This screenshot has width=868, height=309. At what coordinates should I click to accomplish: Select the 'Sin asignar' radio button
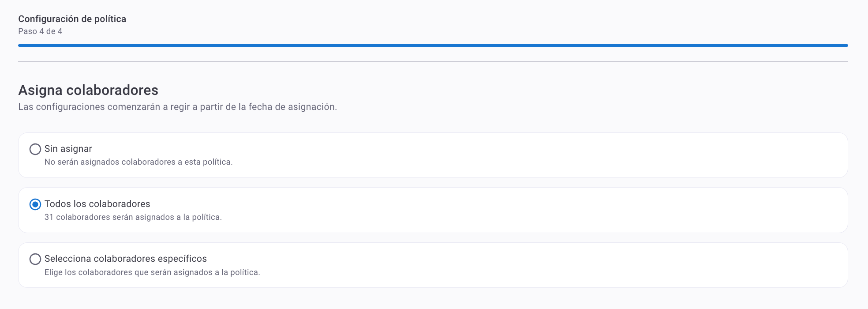(35, 149)
